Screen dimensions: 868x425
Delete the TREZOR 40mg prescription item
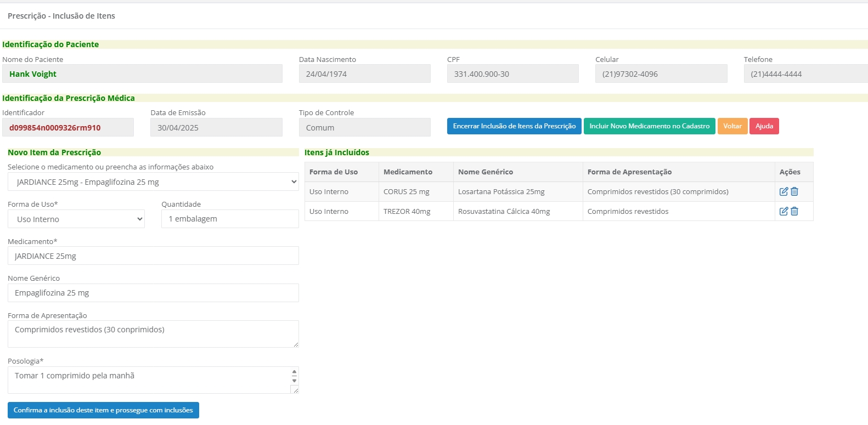(x=794, y=211)
